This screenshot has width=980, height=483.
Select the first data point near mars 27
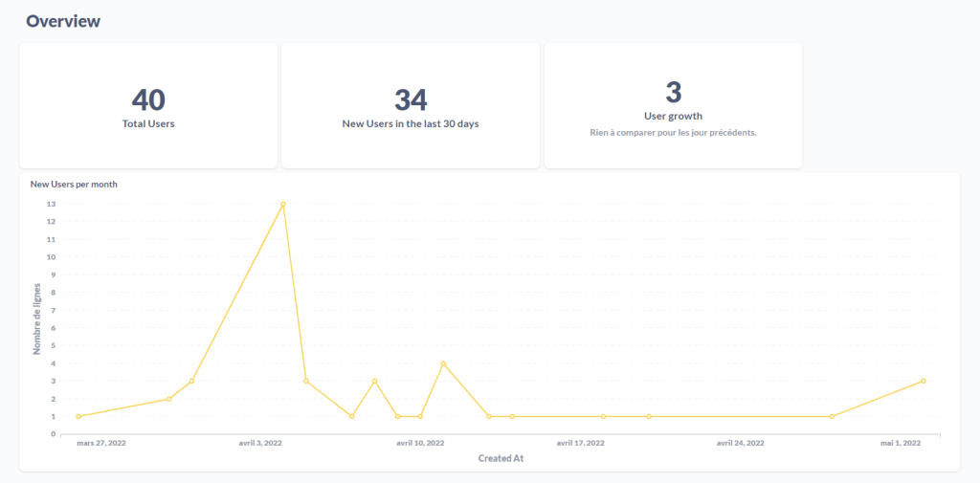(x=78, y=416)
